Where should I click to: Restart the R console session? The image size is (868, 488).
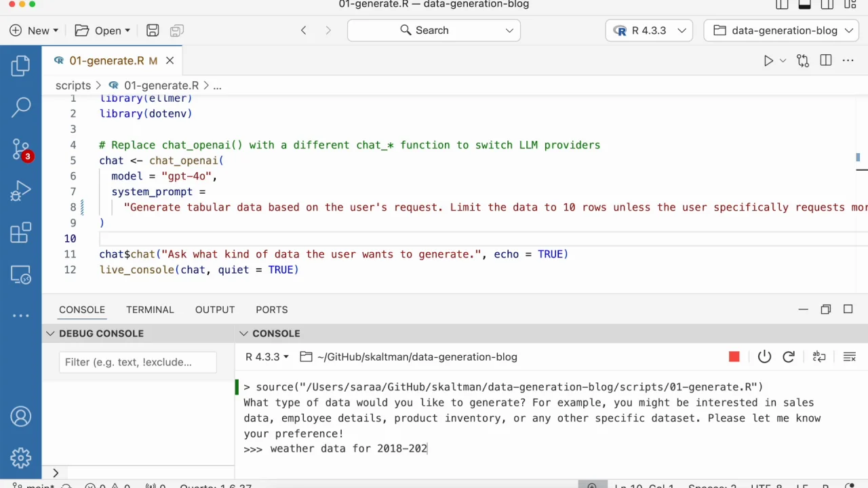[788, 357]
